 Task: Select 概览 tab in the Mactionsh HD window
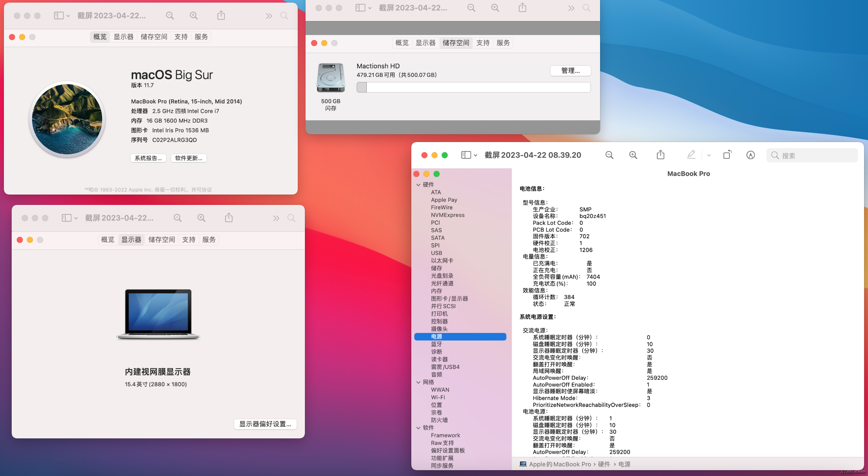point(402,43)
